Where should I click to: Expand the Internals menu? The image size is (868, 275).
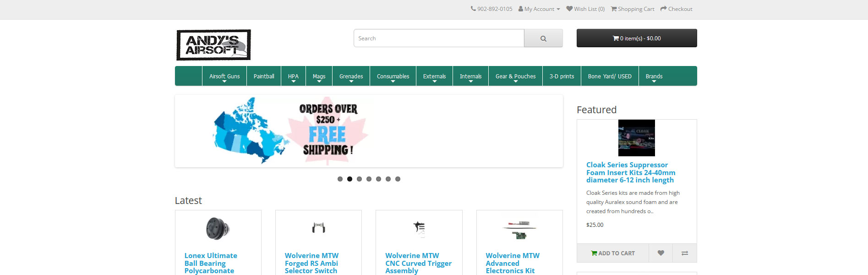coord(470,76)
